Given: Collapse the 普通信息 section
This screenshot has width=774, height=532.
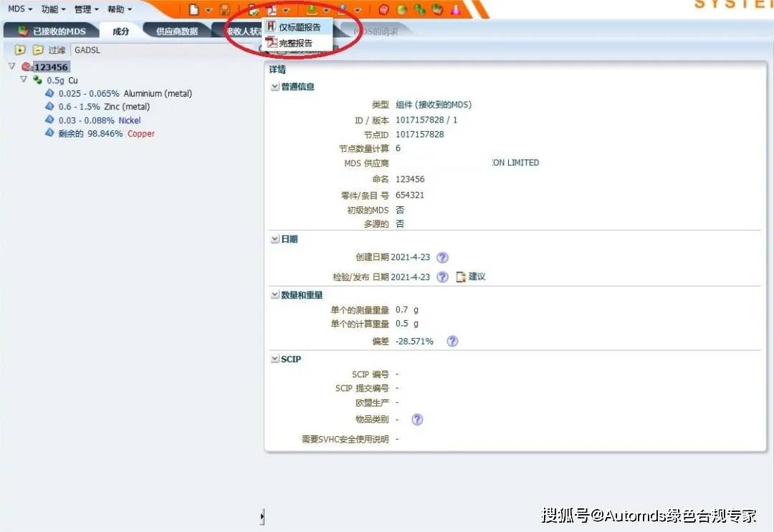Looking at the screenshot, I should pyautogui.click(x=274, y=86).
